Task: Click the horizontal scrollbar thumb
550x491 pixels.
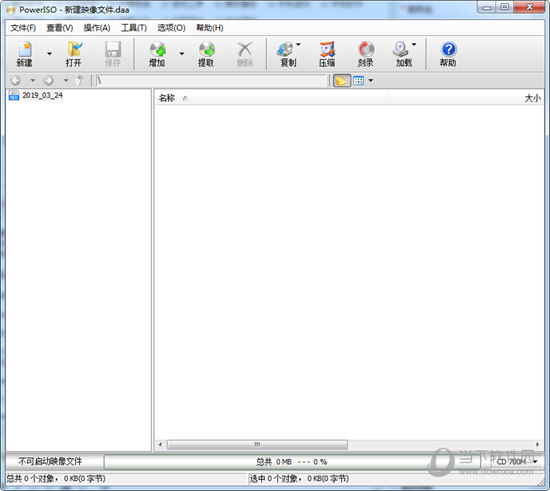Action: [257, 444]
